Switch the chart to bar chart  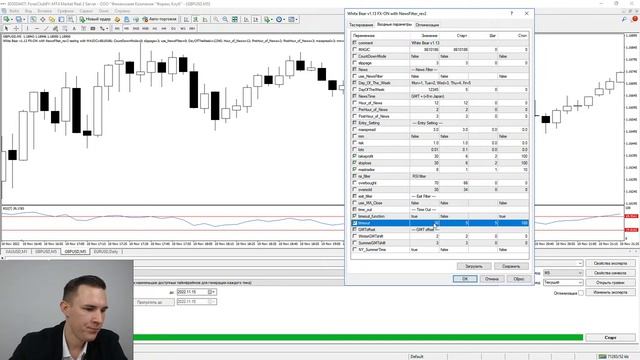click(x=186, y=19)
